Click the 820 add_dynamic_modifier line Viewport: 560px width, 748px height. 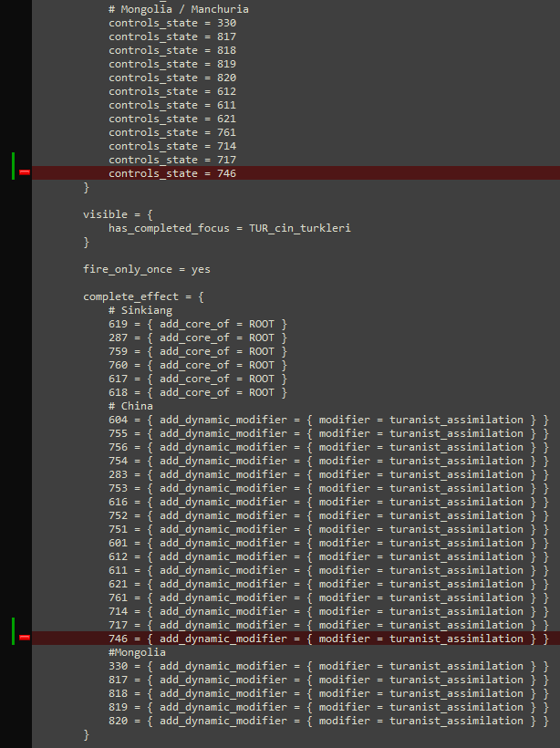tap(328, 721)
